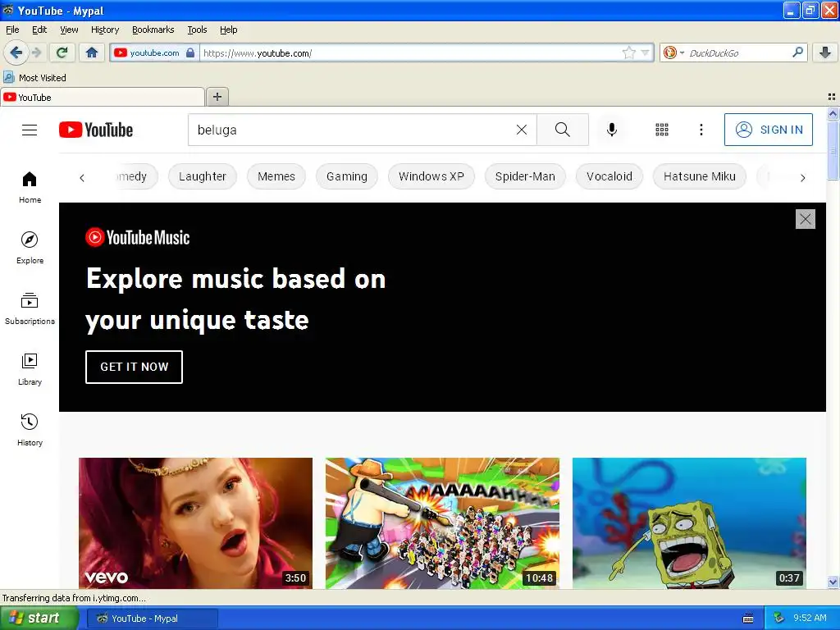Open the View menu
This screenshot has height=630, width=840.
(69, 30)
